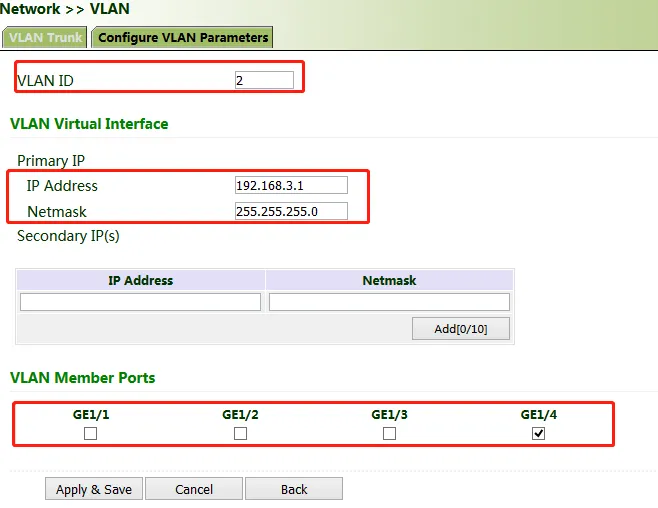Enable the GE1/1 member port checkbox
This screenshot has height=508, width=658.
tap(90, 433)
